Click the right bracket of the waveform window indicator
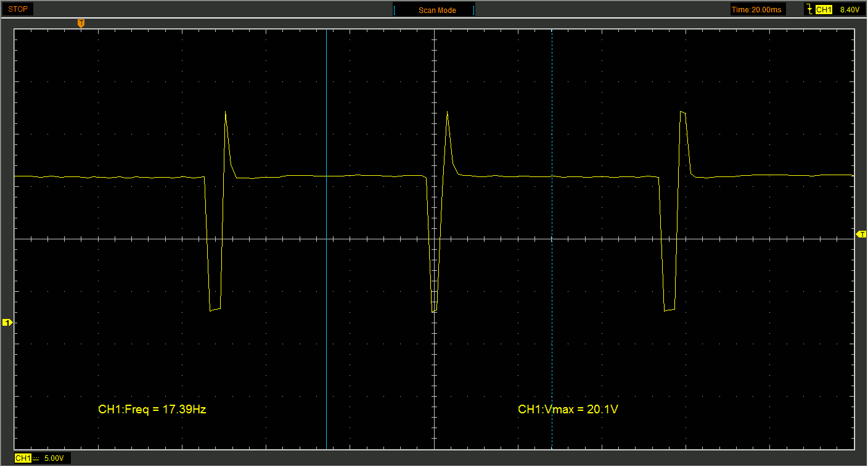 tap(473, 10)
